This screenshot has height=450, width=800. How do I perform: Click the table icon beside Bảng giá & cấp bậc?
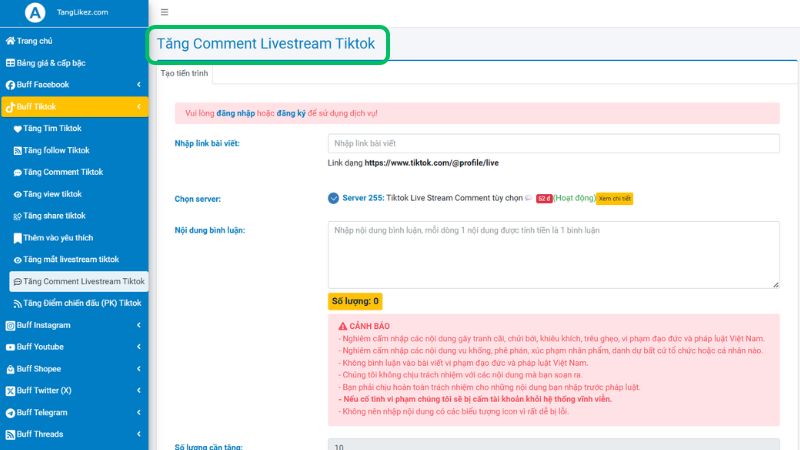point(10,63)
